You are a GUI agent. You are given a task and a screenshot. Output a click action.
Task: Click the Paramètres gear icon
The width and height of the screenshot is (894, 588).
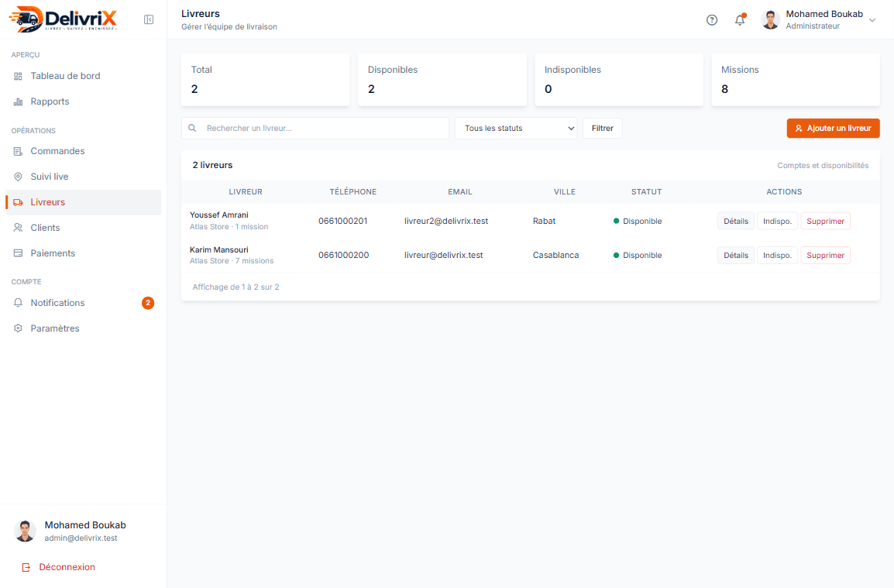point(19,328)
